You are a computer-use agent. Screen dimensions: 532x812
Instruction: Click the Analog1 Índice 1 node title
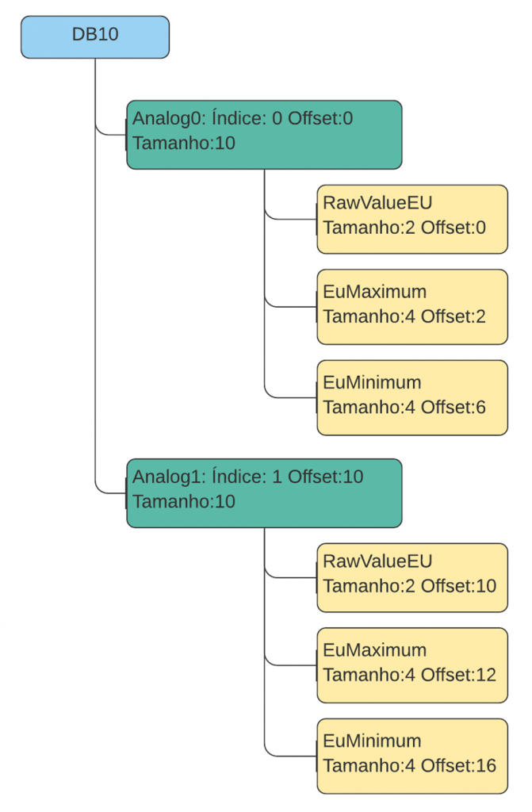(247, 477)
